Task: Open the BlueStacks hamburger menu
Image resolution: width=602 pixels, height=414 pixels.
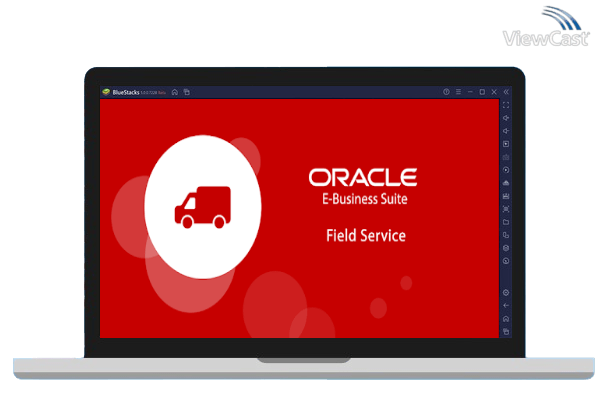Action: pyautogui.click(x=458, y=92)
